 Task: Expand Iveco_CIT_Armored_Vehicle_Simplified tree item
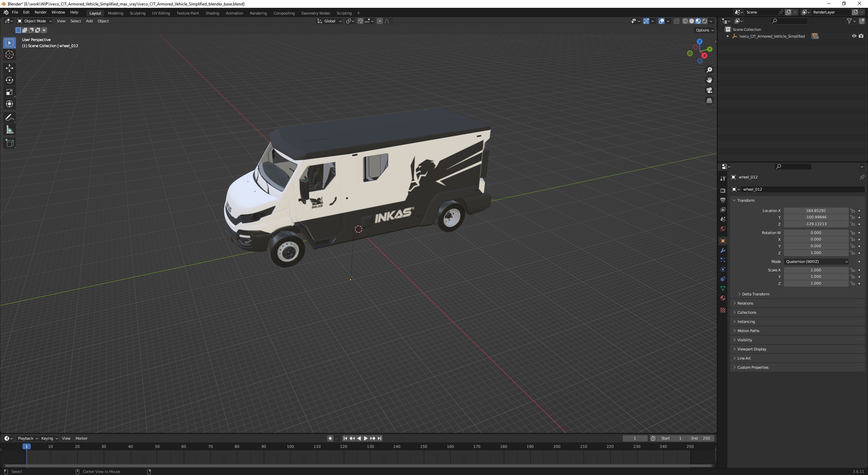(728, 36)
